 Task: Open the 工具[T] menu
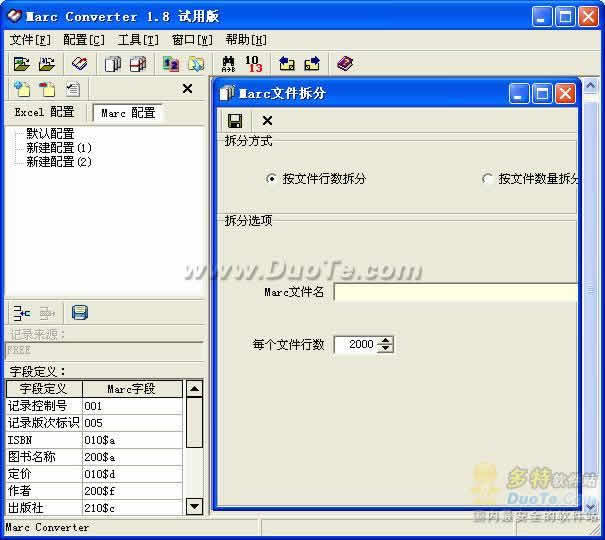[x=138, y=40]
